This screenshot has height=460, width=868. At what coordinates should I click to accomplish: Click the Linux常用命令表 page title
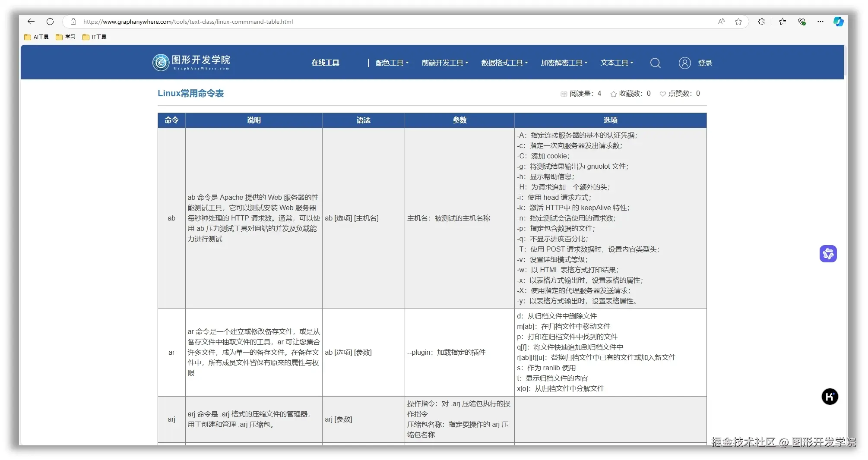click(190, 93)
